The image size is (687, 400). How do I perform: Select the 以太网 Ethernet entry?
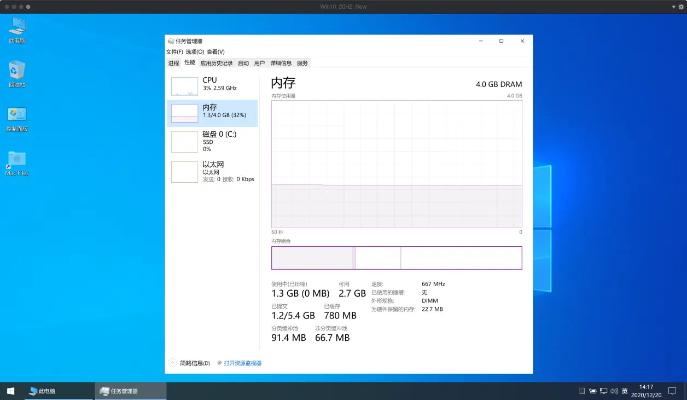(x=212, y=170)
